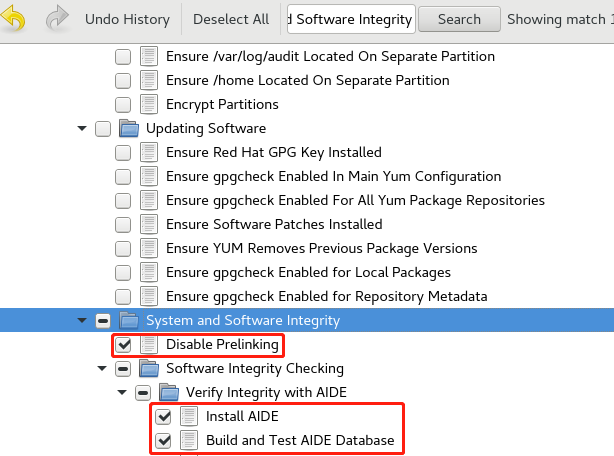Image resolution: width=614 pixels, height=456 pixels.
Task: Click the Deselect All toolbar item
Action: tap(231, 19)
